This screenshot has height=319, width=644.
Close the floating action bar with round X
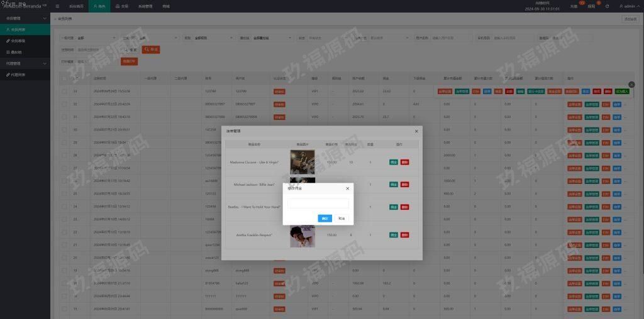click(x=631, y=84)
